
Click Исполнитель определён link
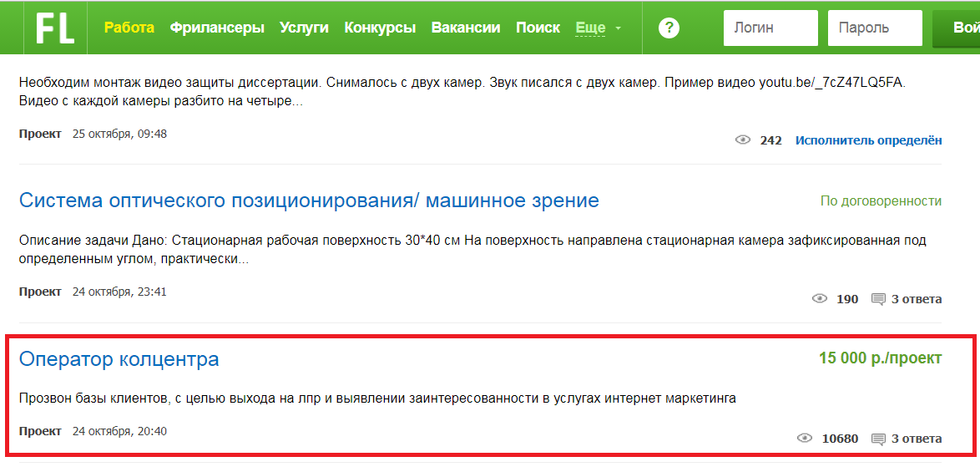click(868, 140)
